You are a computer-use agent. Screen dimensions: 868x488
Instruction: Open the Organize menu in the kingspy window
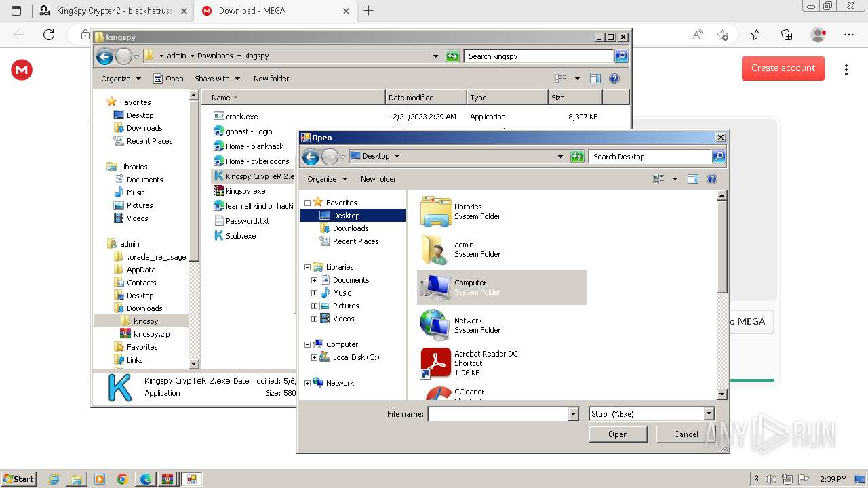pos(121,79)
